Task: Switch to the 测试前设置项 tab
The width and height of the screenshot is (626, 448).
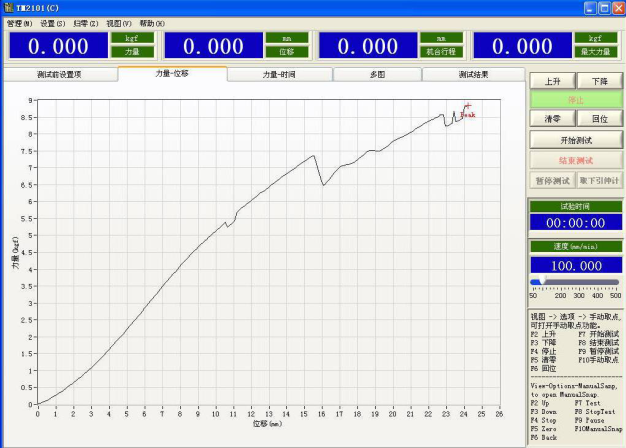Action: pyautogui.click(x=59, y=75)
